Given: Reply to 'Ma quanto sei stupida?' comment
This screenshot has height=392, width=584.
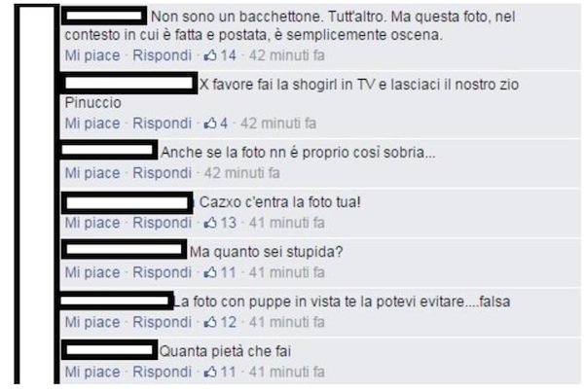Looking at the screenshot, I should coord(162,272).
